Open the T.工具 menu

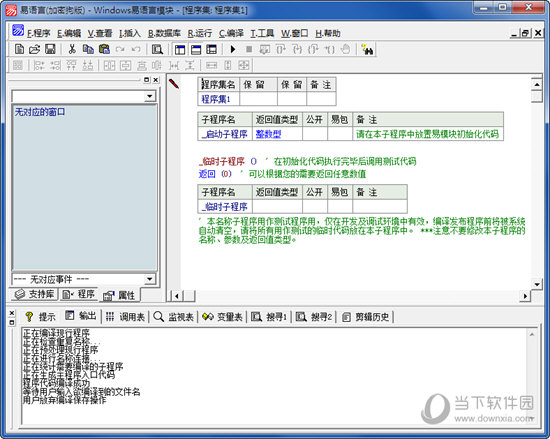coord(262,34)
